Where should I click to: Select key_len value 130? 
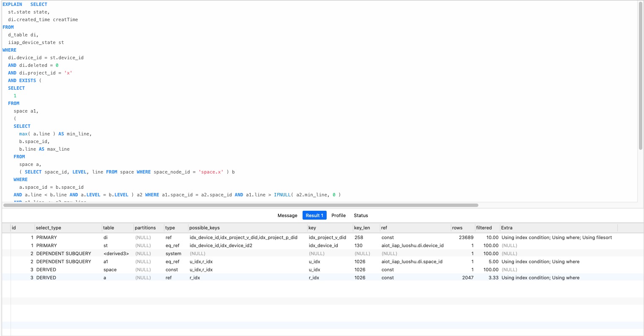click(358, 245)
